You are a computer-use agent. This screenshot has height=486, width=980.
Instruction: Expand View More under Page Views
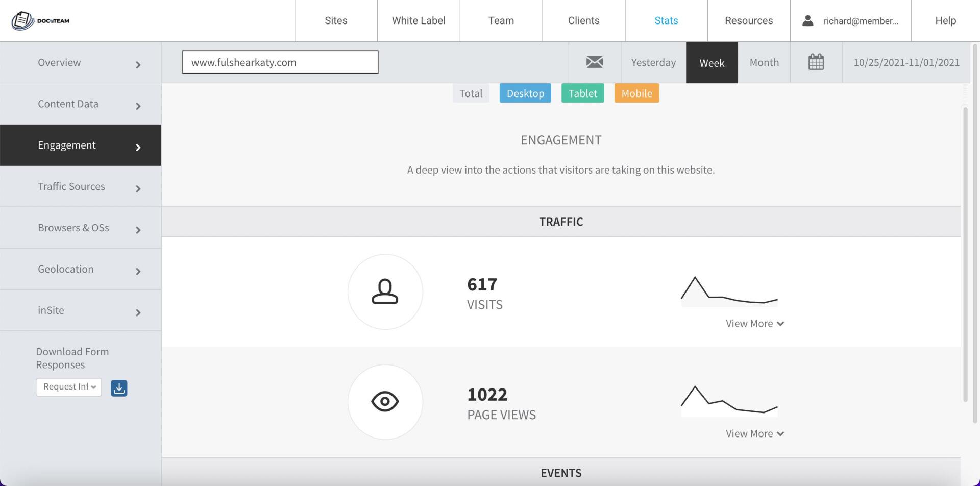click(x=755, y=434)
